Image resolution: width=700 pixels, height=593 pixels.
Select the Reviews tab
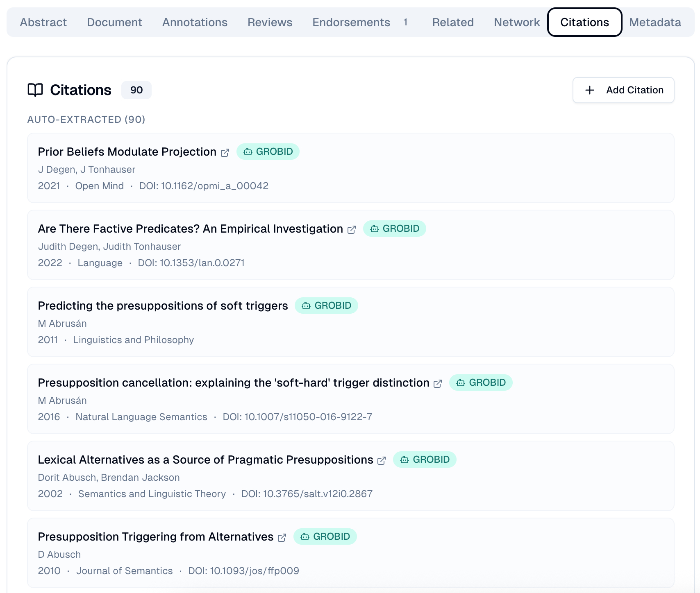point(270,22)
